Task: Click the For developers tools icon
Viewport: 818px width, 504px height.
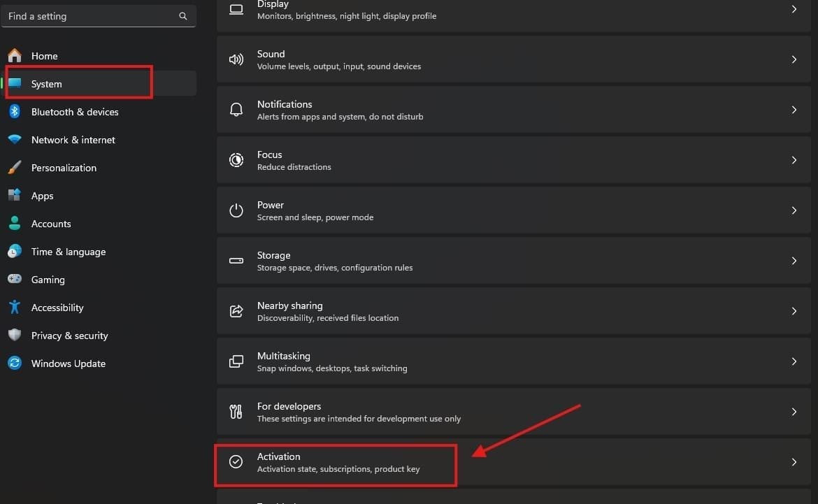Action: (x=236, y=412)
